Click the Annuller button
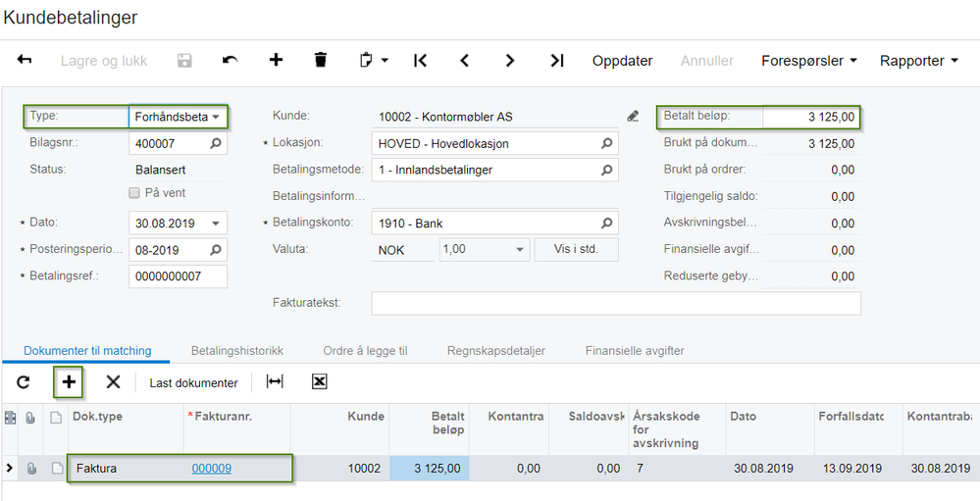 (707, 61)
